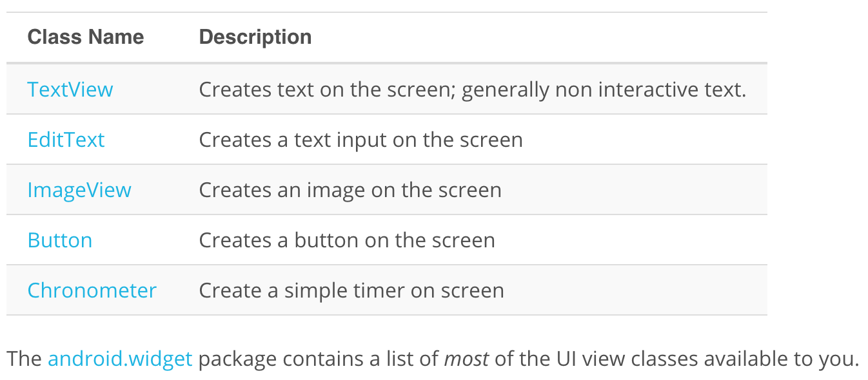Click the "Description" column header
This screenshot has width=868, height=380.
[x=255, y=37]
